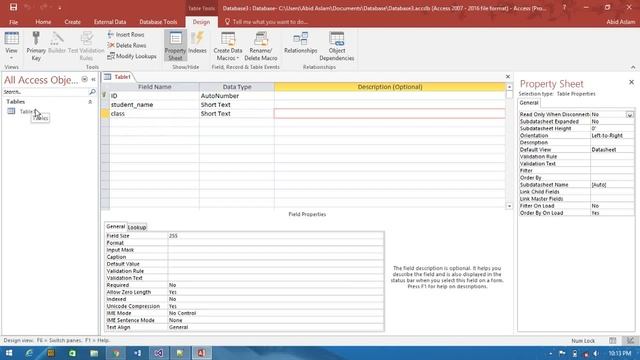This screenshot has height=360, width=640.
Task: Click the Delete Rows command
Action: pyautogui.click(x=127, y=45)
